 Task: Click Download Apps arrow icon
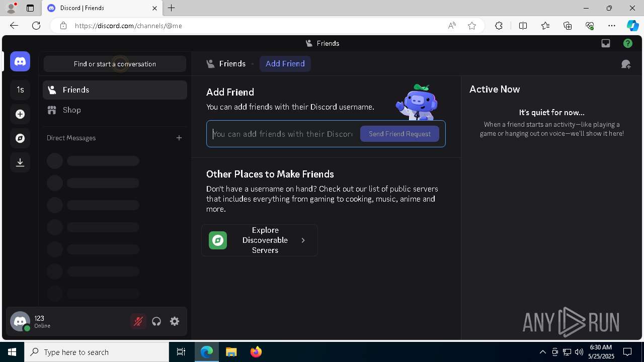point(20,162)
